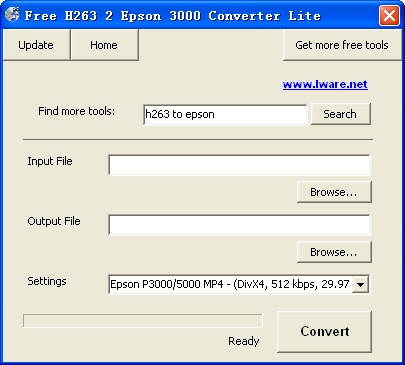Image resolution: width=405 pixels, height=365 pixels.
Task: Click Get more free tools
Action: pyautogui.click(x=342, y=45)
